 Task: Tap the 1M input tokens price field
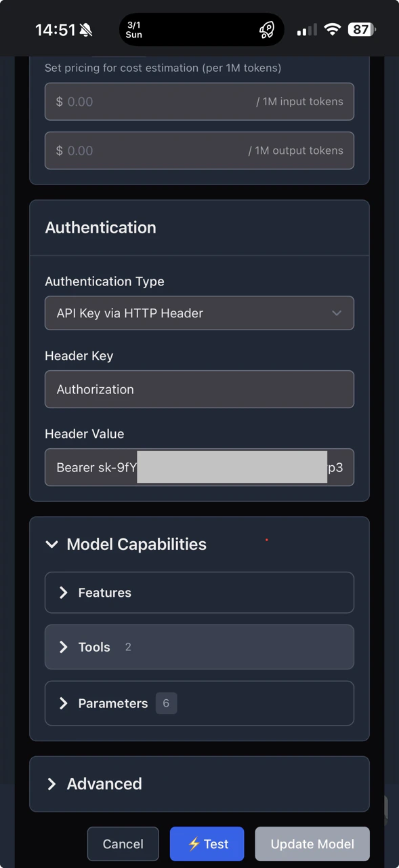coord(199,102)
